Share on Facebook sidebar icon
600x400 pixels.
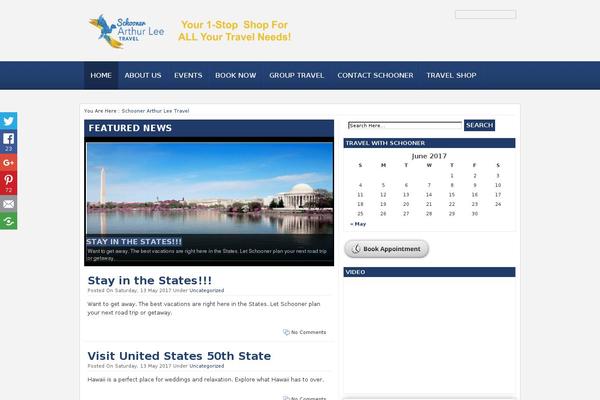pyautogui.click(x=8, y=142)
